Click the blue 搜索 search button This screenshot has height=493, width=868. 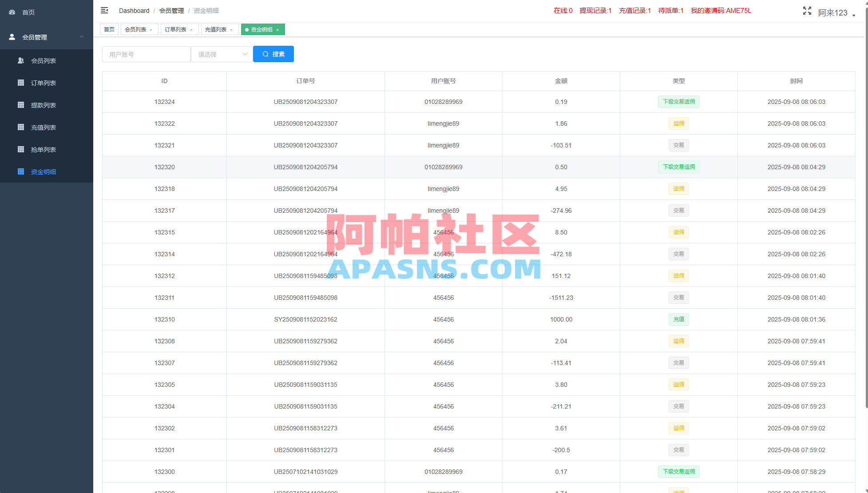point(273,54)
